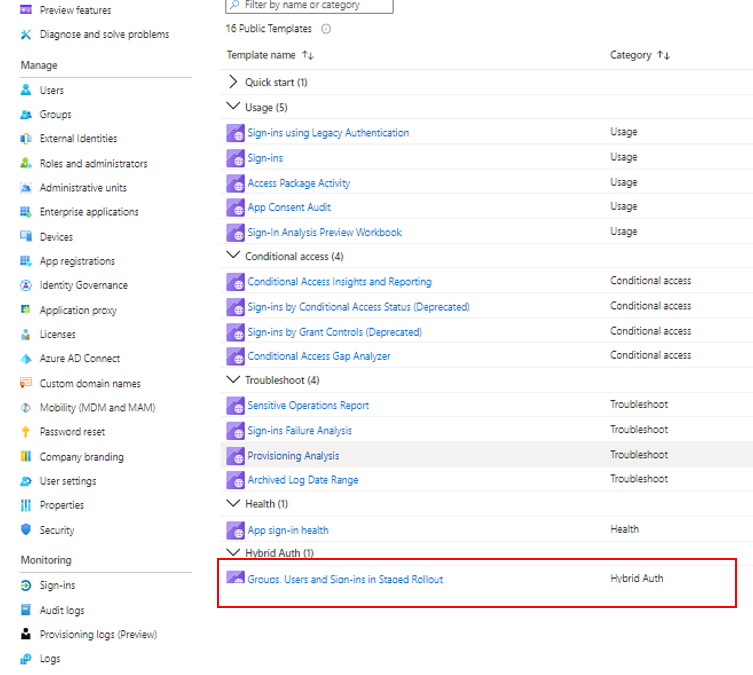Open Groups, Users and Sign-ins in Staged Rollout
Viewport: 753px width, 675px height.
tap(345, 579)
